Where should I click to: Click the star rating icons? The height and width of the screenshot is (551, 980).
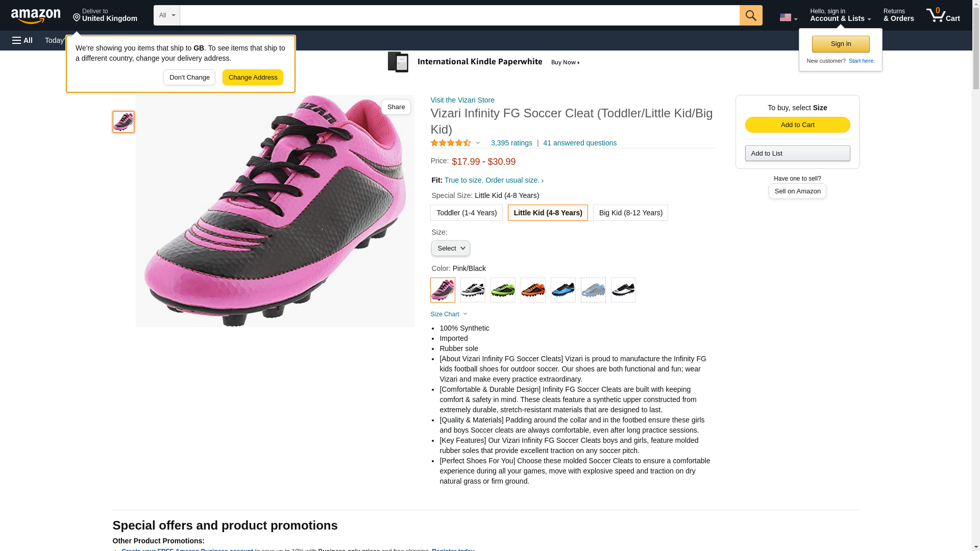point(451,143)
